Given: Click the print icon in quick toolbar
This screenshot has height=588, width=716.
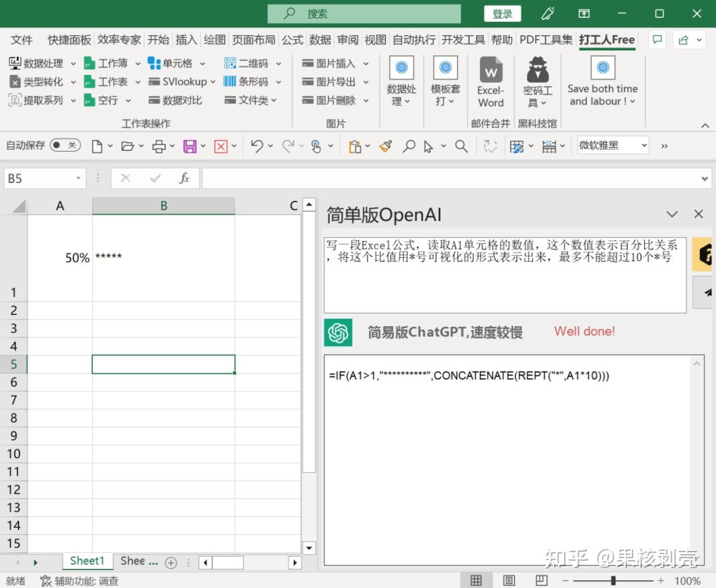Looking at the screenshot, I should pyautogui.click(x=159, y=146).
